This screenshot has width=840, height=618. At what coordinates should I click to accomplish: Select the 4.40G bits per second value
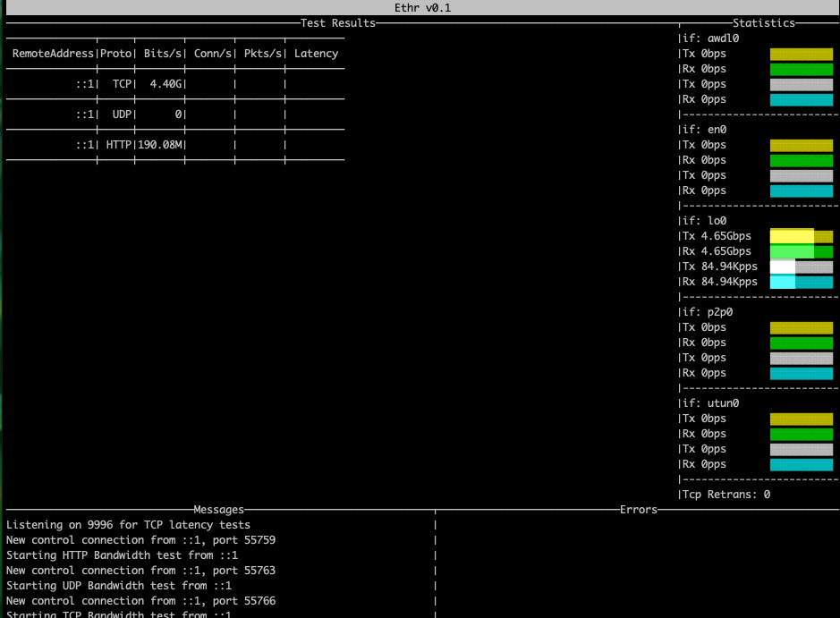tap(165, 84)
